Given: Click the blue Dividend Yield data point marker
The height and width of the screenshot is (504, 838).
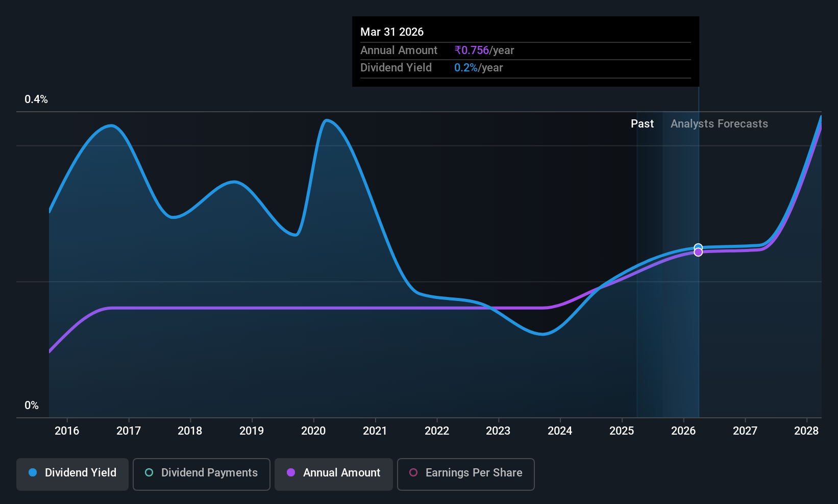Looking at the screenshot, I should click(x=698, y=247).
